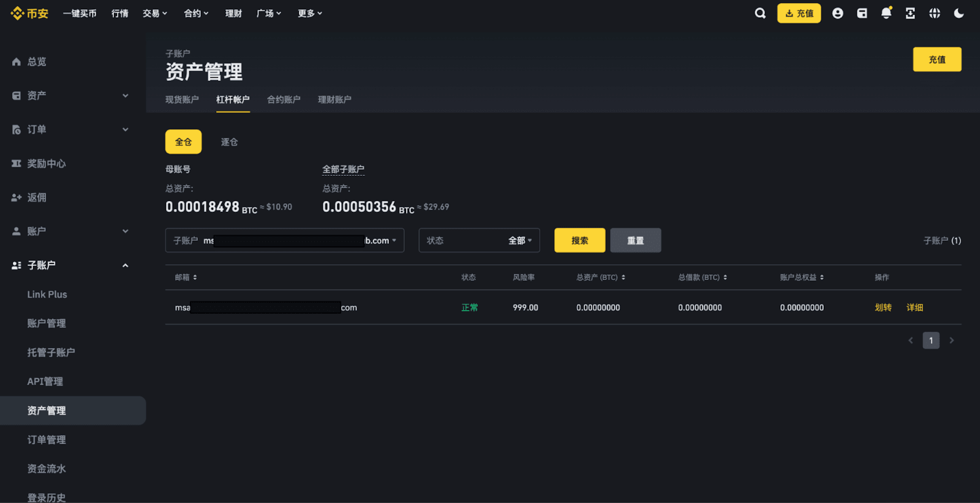Click the 正常 status text
Screen dimensions: 980x503
pos(470,308)
